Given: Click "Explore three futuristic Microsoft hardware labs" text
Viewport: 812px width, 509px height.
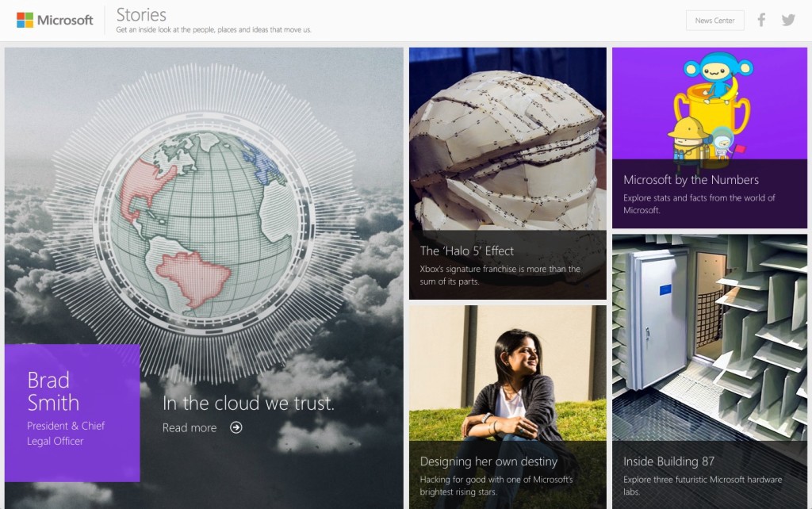Looking at the screenshot, I should point(703,486).
